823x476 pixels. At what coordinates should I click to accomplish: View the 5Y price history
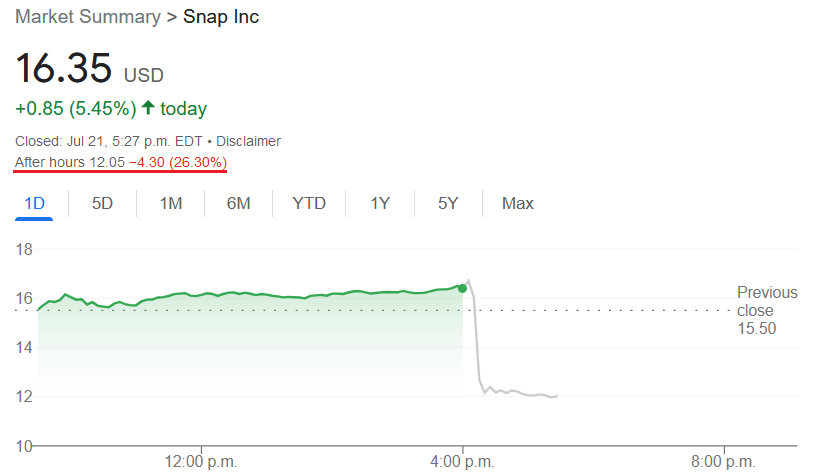click(x=448, y=204)
